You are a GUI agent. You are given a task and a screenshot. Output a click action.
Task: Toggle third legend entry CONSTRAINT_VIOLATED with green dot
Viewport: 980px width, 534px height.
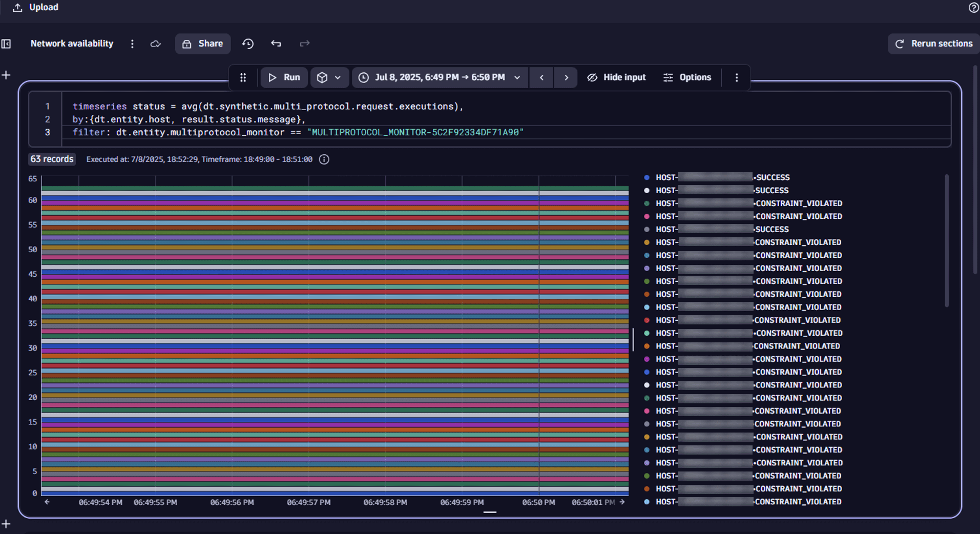(x=743, y=203)
